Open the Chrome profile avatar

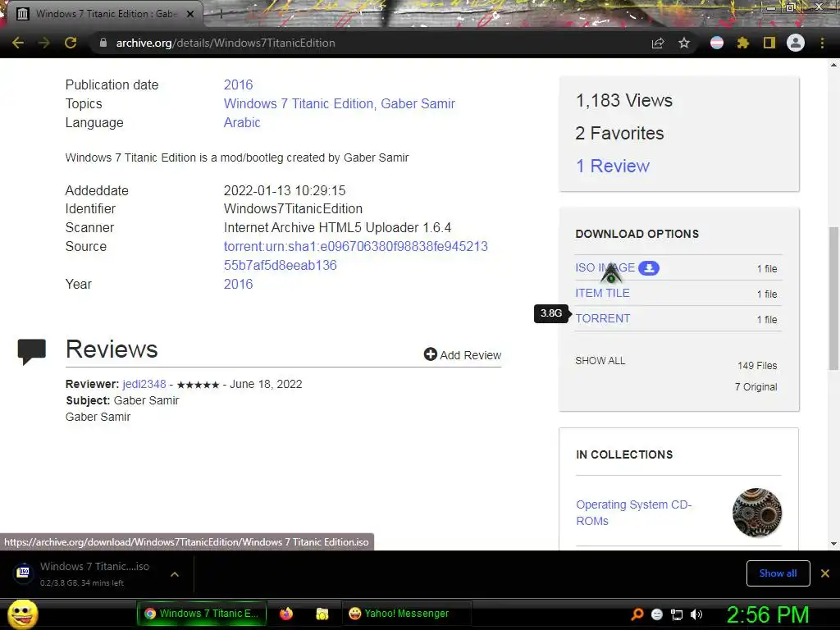coord(796,43)
